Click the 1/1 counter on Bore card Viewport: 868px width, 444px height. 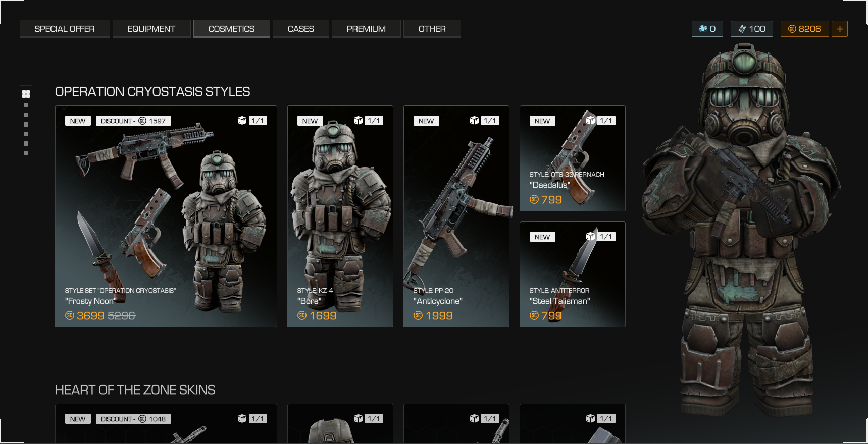click(374, 121)
